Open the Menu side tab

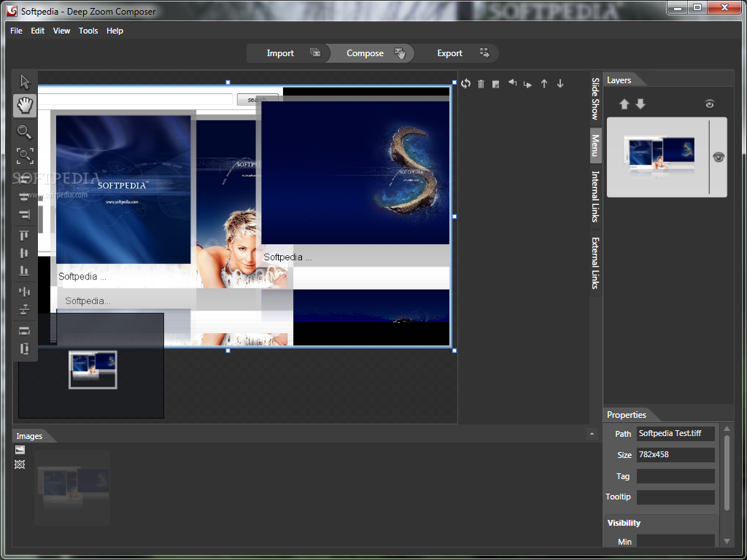595,145
